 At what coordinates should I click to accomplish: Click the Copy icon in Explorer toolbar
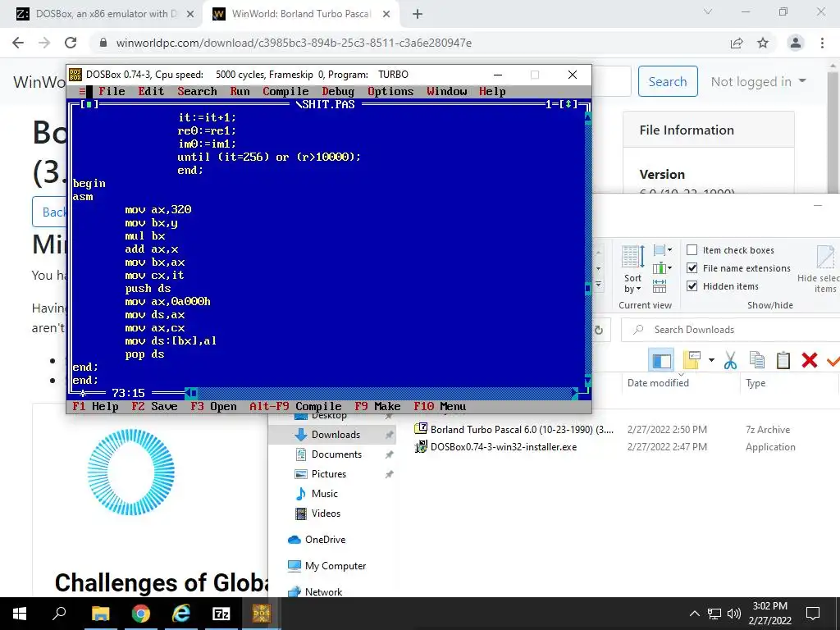tap(756, 361)
